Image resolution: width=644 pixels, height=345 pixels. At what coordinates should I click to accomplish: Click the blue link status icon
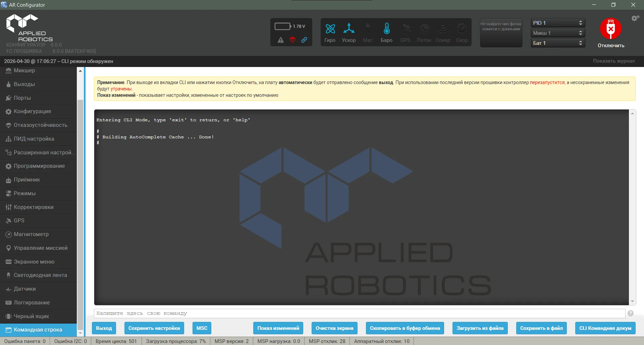304,40
